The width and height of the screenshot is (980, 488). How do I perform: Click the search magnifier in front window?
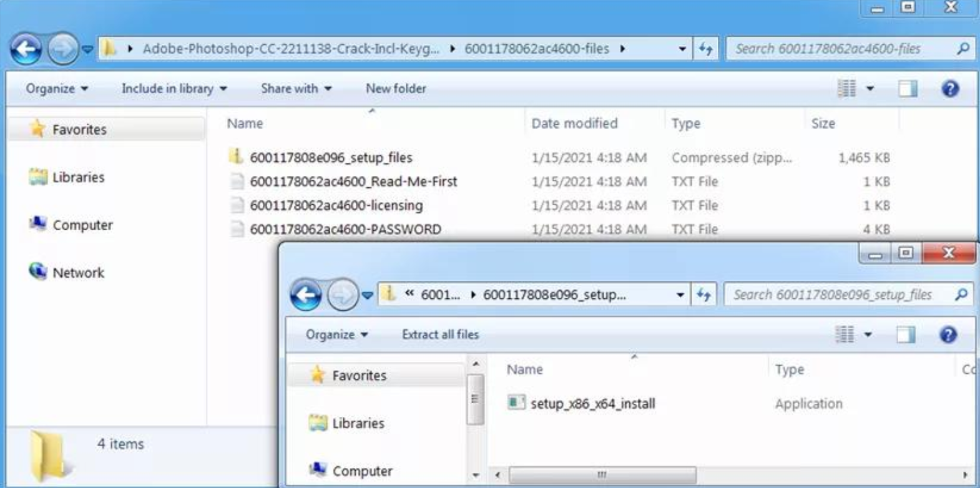[x=961, y=295]
